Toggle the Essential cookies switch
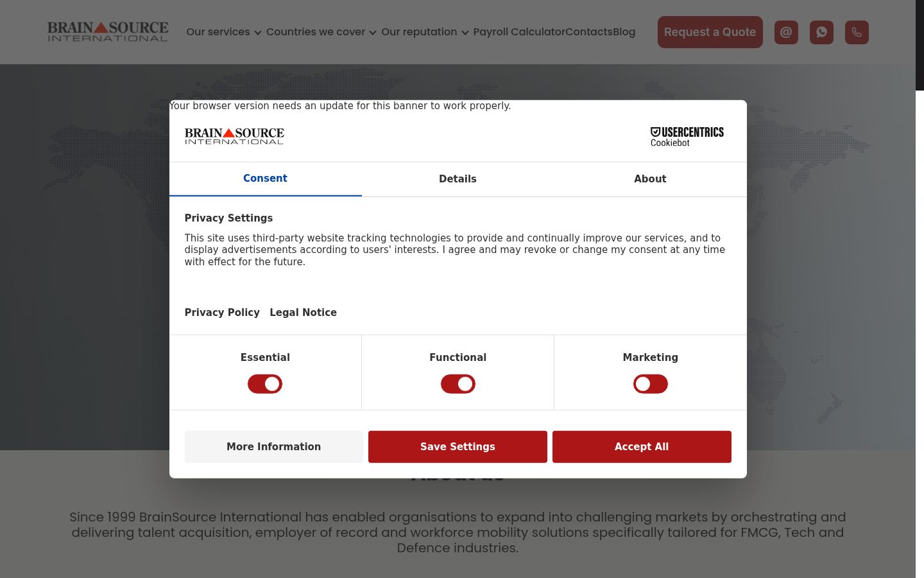 (x=265, y=384)
